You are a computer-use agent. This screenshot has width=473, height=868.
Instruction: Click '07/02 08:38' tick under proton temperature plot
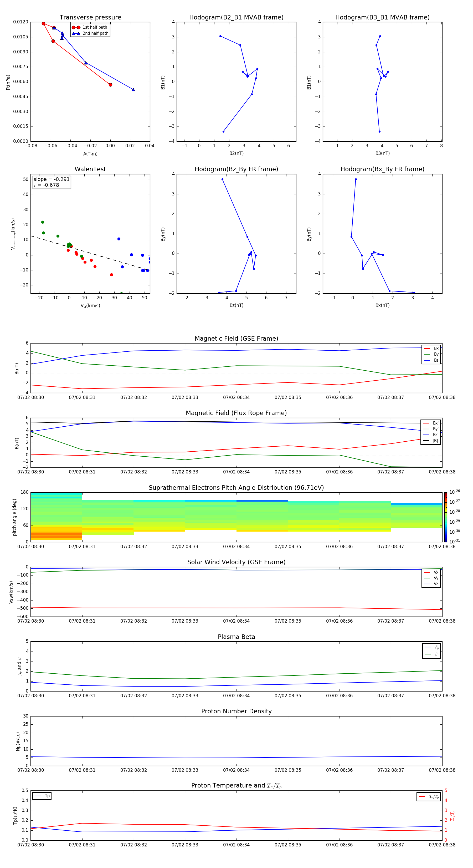coord(442,845)
